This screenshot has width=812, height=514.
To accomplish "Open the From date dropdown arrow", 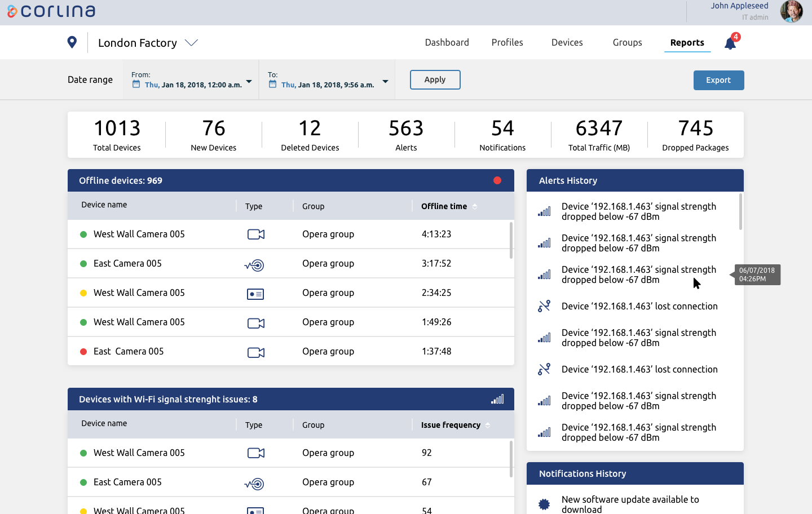I will (x=249, y=82).
